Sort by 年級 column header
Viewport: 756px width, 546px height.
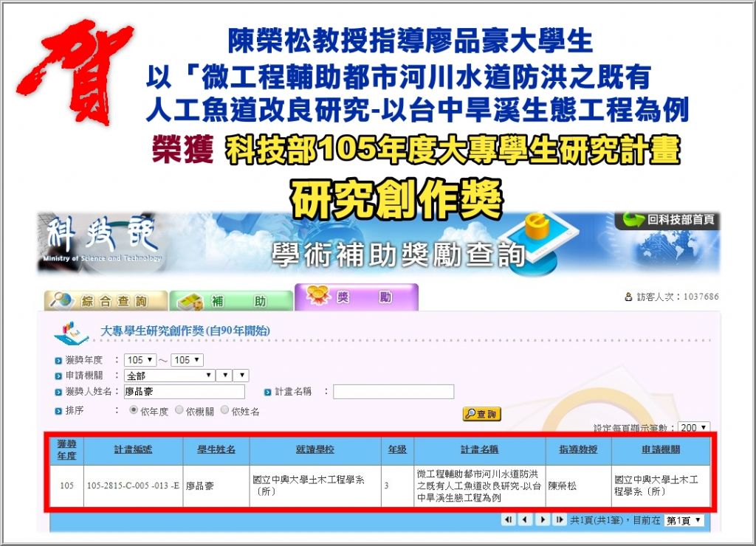(397, 449)
